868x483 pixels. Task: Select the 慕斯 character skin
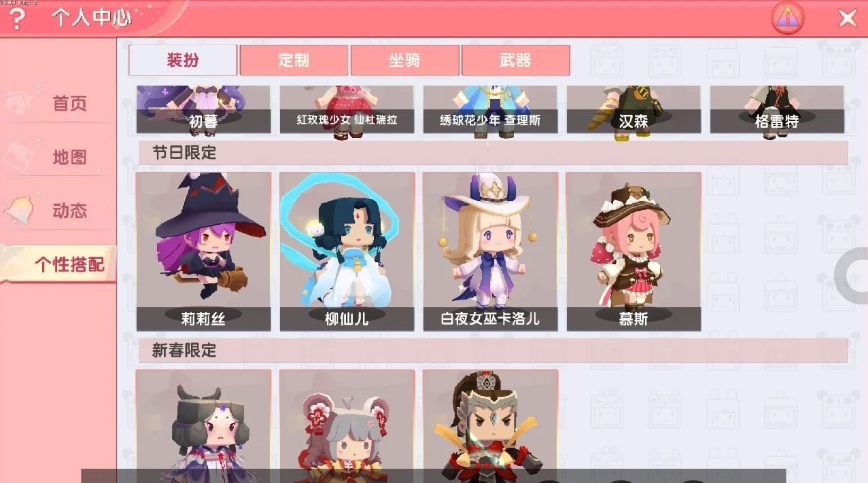coord(633,251)
